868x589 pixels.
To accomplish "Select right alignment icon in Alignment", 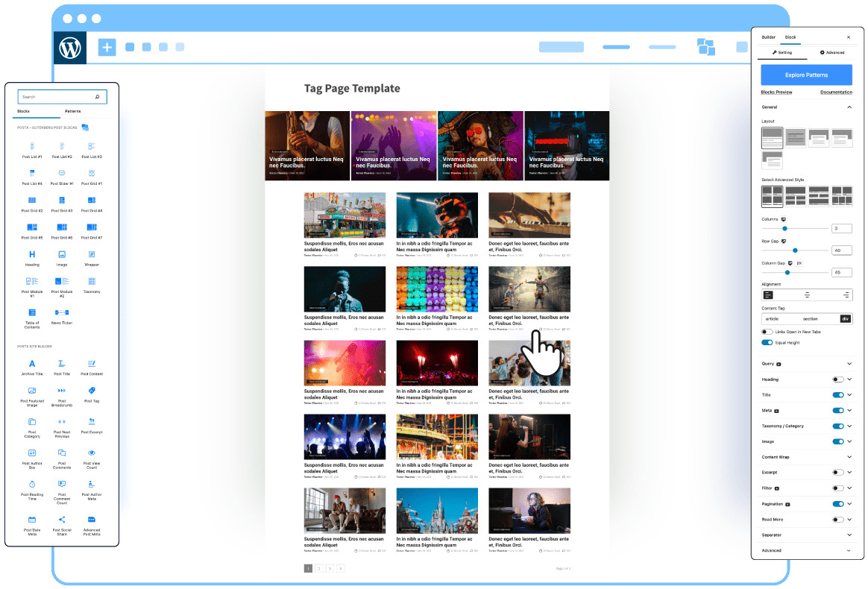I will click(x=846, y=295).
